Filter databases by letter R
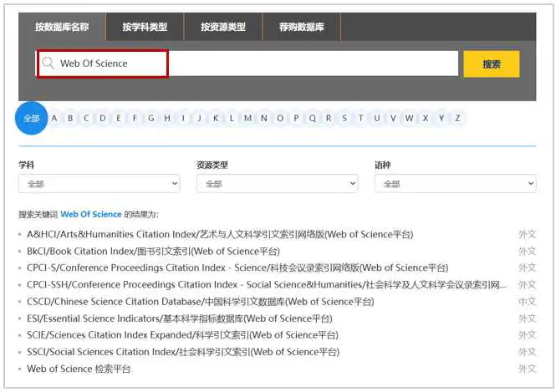The image size is (556, 392). (329, 119)
